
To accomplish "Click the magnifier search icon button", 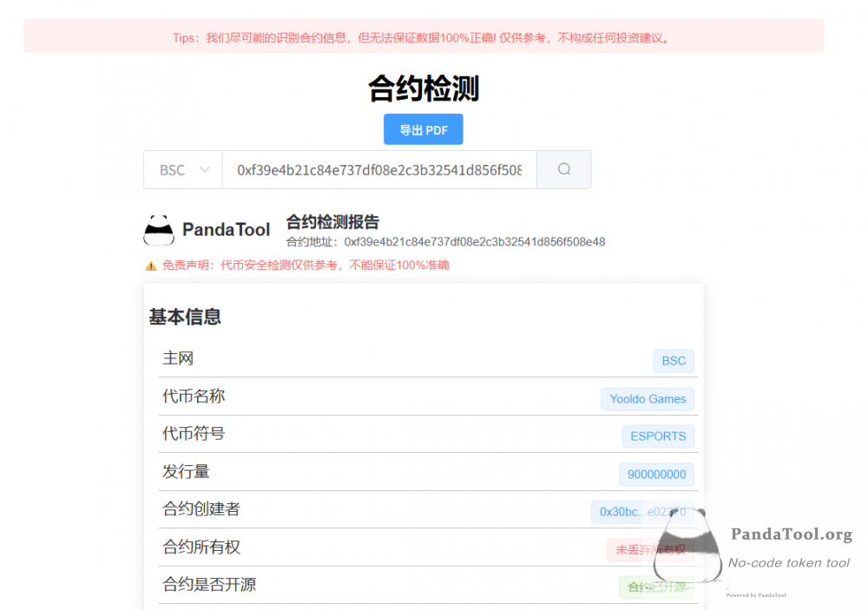I will pyautogui.click(x=564, y=169).
